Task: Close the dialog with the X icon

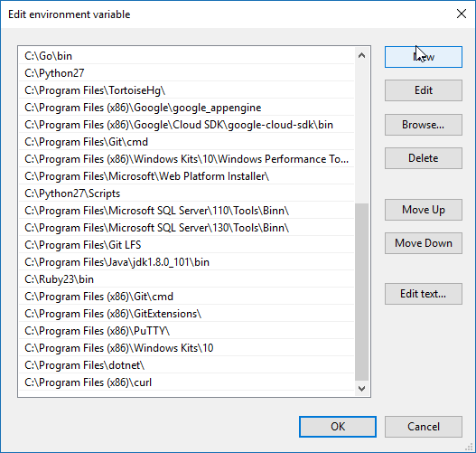Action: pos(462,14)
